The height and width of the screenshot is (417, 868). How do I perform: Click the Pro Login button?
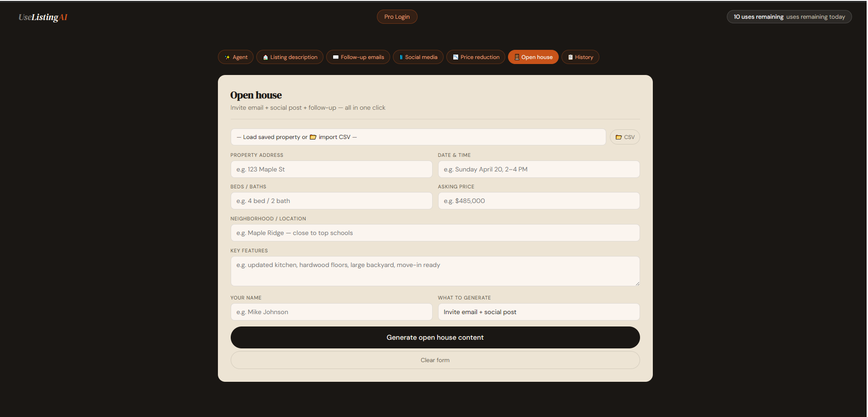click(x=397, y=17)
